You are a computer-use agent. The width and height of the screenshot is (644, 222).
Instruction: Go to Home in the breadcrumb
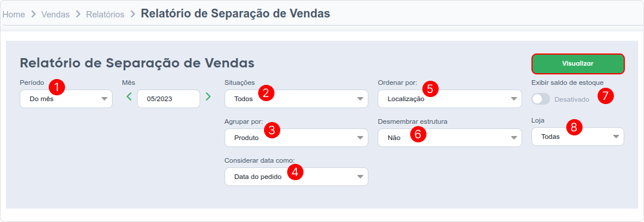13,15
